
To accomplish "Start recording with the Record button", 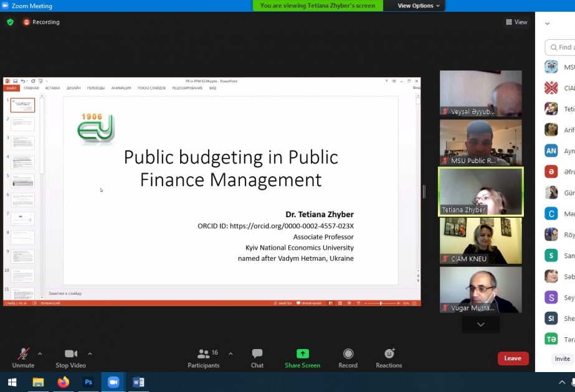I will 348,358.
